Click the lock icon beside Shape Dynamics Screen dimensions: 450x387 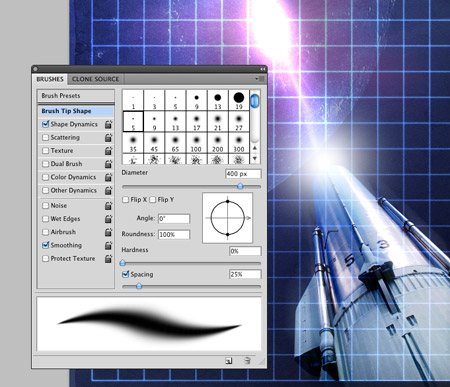pyautogui.click(x=108, y=124)
